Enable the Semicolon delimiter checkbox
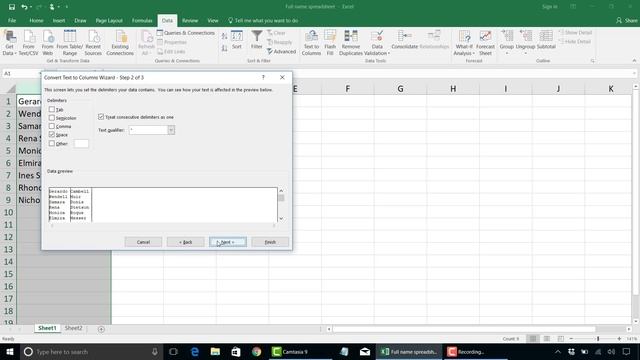 52,118
